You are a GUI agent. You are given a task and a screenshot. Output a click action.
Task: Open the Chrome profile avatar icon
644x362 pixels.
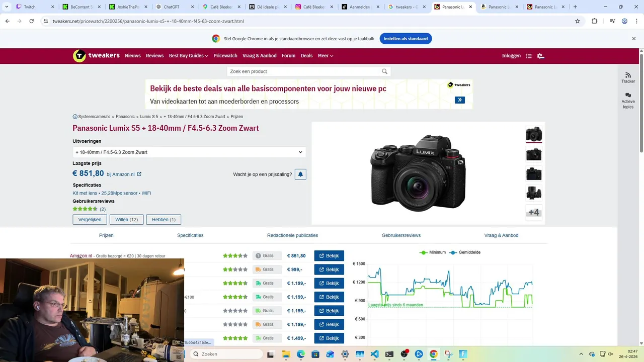point(624,21)
